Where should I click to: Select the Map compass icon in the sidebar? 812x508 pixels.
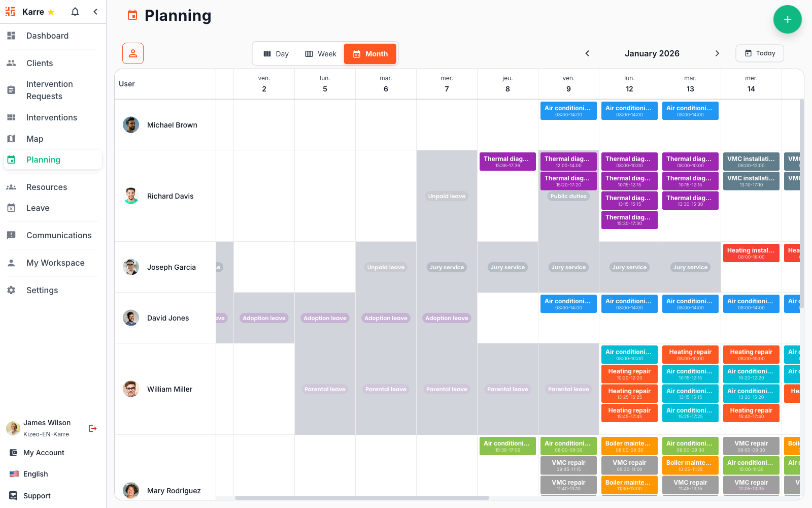tap(11, 138)
